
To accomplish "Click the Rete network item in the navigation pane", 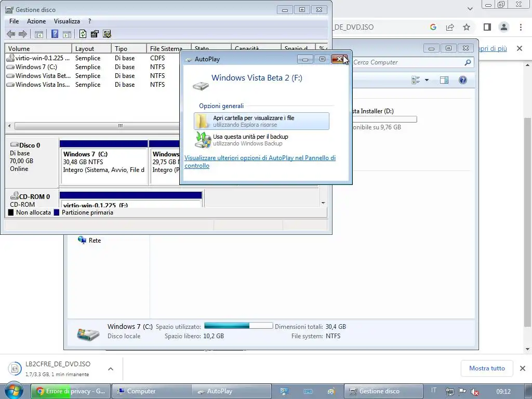I will click(x=89, y=240).
